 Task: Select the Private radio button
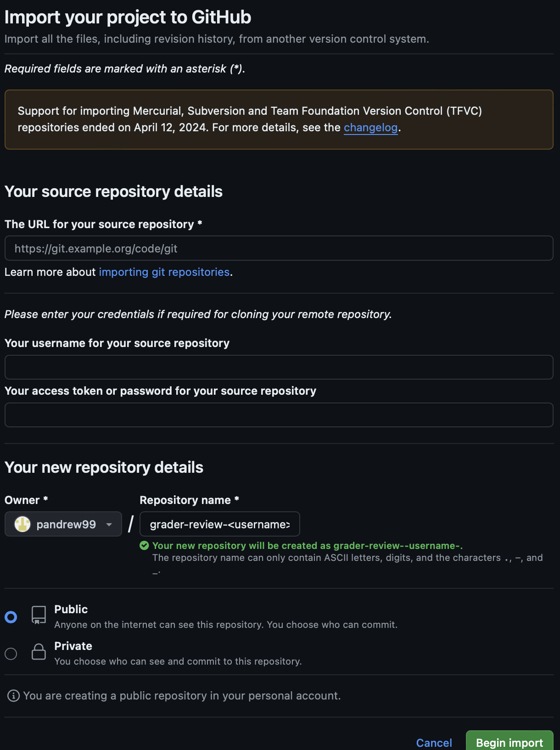(11, 654)
